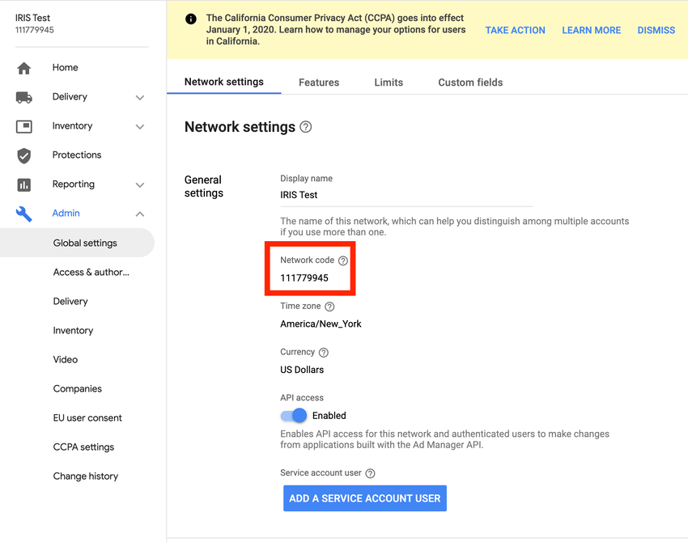
Task: Open Change history in sidebar
Action: coord(86,476)
